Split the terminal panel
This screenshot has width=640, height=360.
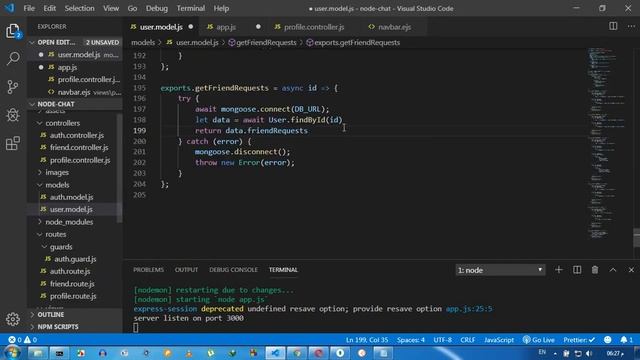pos(577,270)
